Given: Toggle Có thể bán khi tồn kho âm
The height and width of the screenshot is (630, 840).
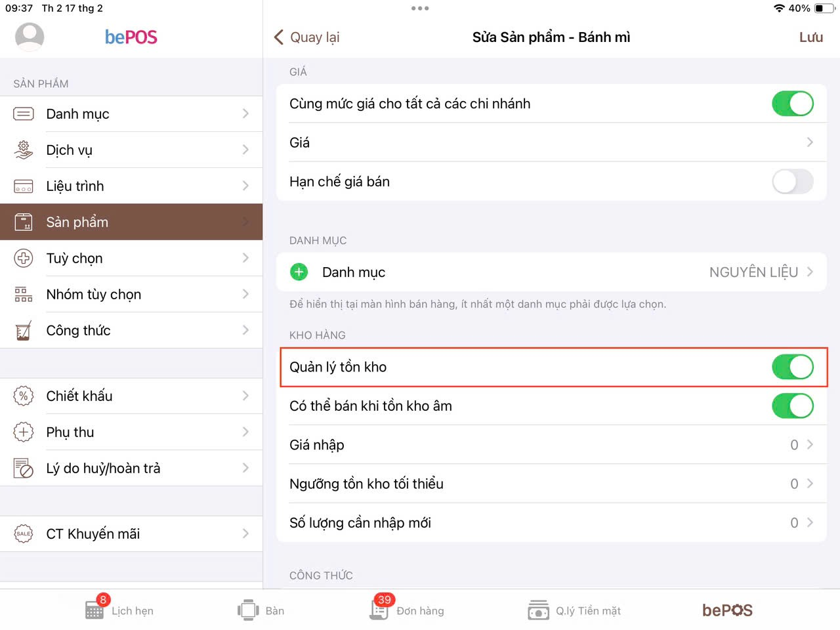Looking at the screenshot, I should pyautogui.click(x=792, y=406).
